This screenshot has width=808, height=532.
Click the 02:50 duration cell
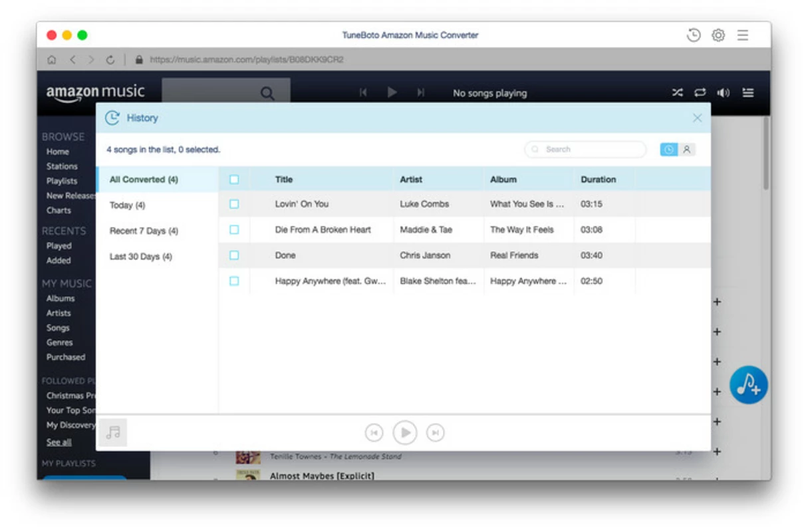(591, 281)
